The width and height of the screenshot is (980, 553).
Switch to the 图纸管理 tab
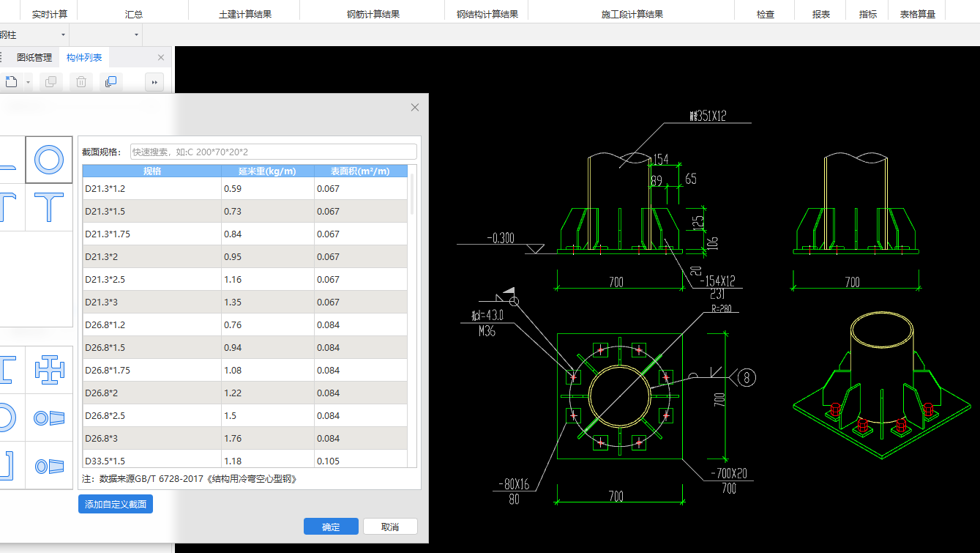[x=34, y=58]
